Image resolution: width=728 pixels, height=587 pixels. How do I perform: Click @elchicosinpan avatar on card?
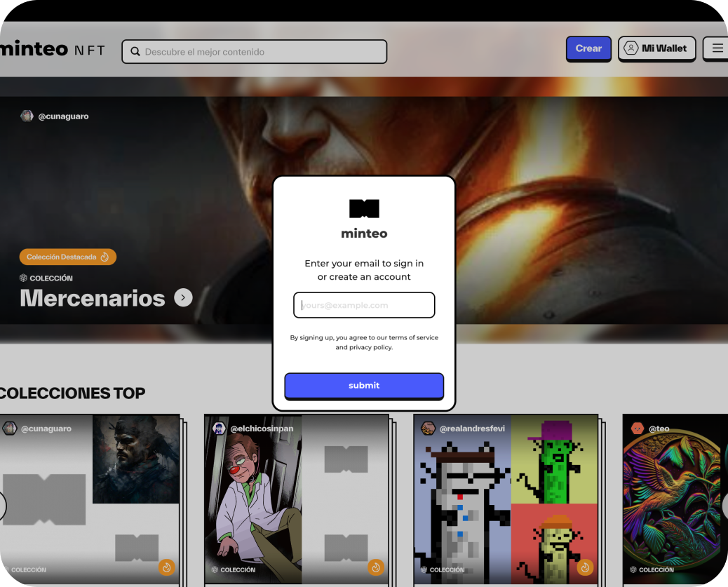pos(219,429)
